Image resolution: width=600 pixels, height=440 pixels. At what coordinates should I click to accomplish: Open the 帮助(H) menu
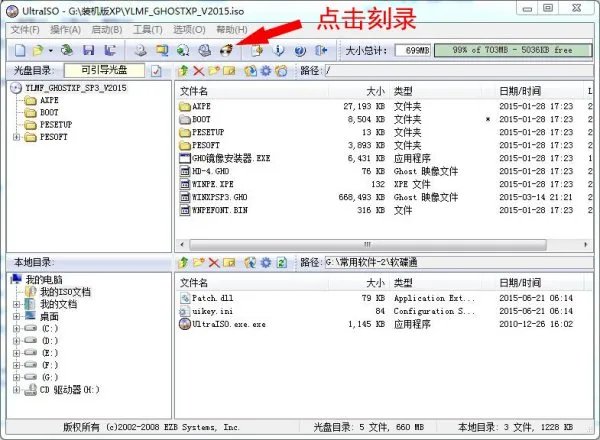[232, 29]
